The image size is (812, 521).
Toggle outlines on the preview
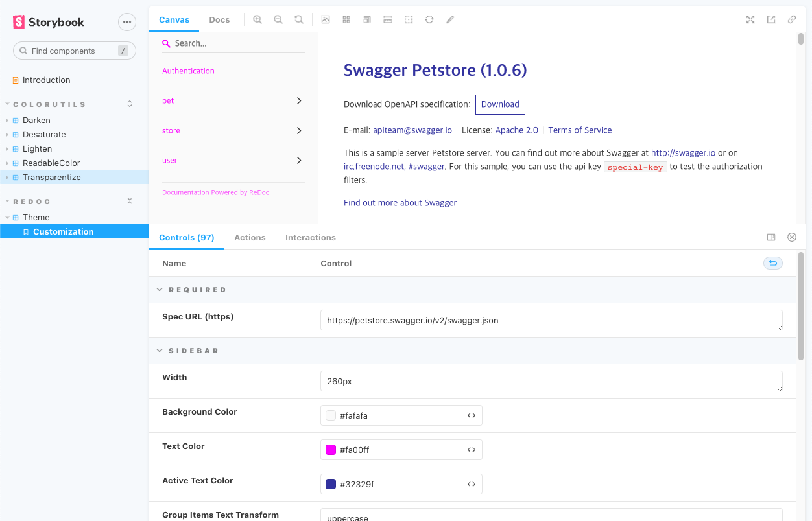(409, 19)
